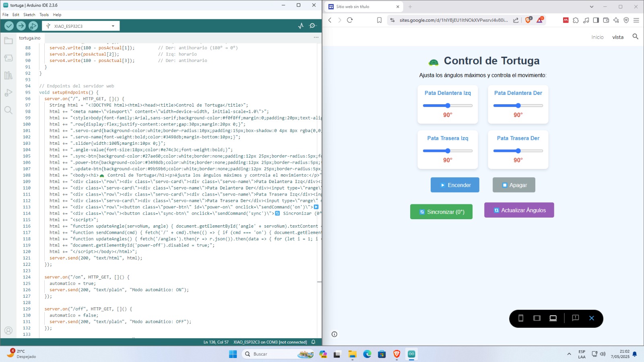Click the notifications bell in Arduino status bar

click(314, 342)
